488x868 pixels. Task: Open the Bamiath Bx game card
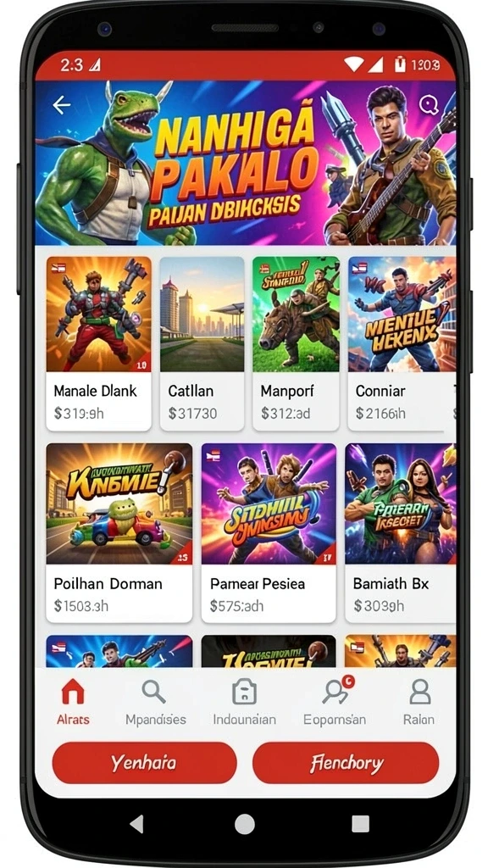click(401, 532)
